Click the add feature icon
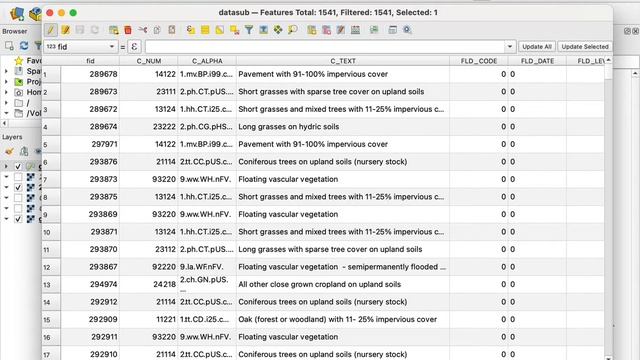This screenshot has width=640, height=360. (x=113, y=30)
